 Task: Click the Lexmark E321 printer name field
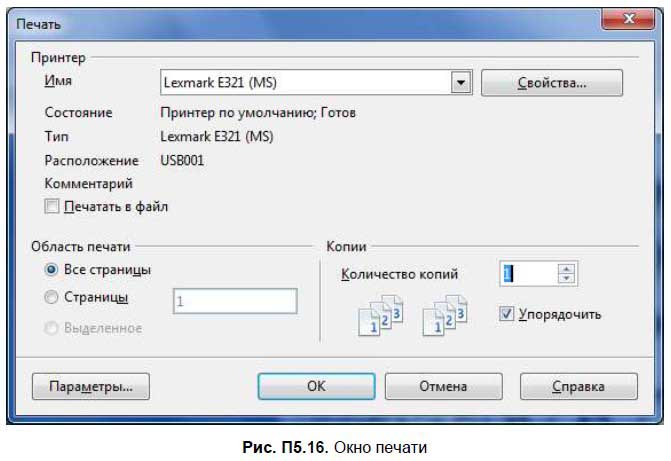tap(305, 83)
